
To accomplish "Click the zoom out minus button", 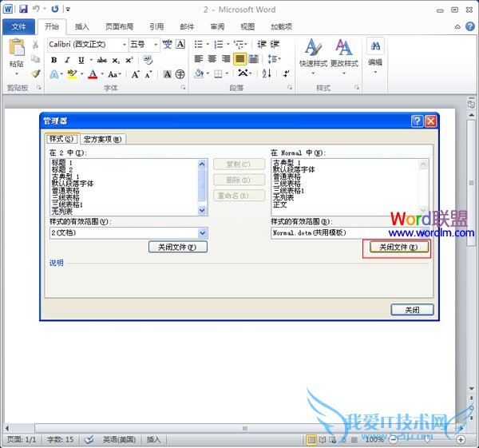I will click(x=393, y=440).
